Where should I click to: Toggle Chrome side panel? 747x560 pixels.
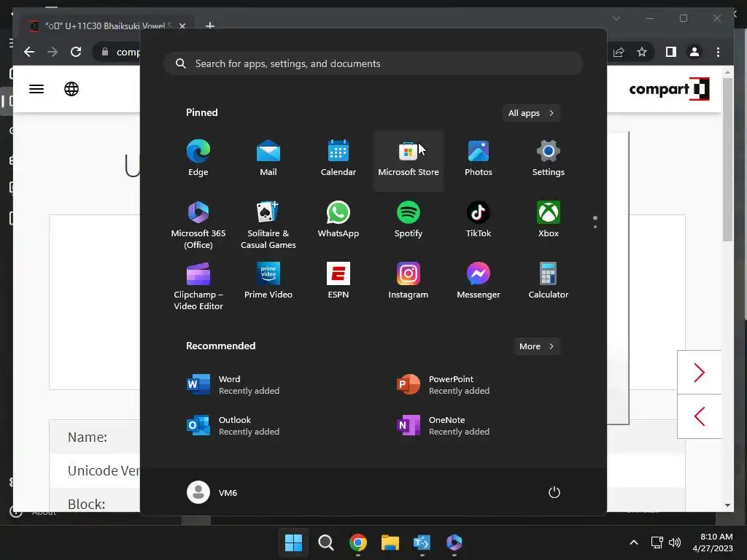[x=671, y=52]
